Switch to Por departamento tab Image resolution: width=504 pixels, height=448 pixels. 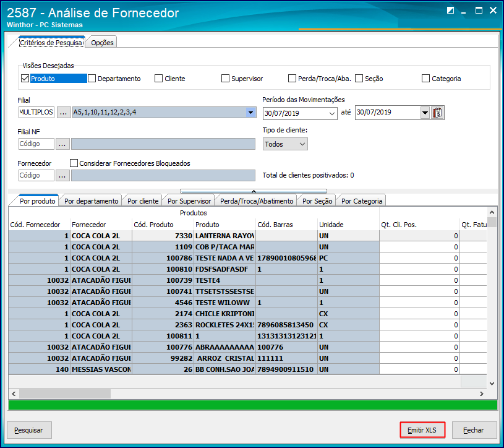[x=92, y=201]
